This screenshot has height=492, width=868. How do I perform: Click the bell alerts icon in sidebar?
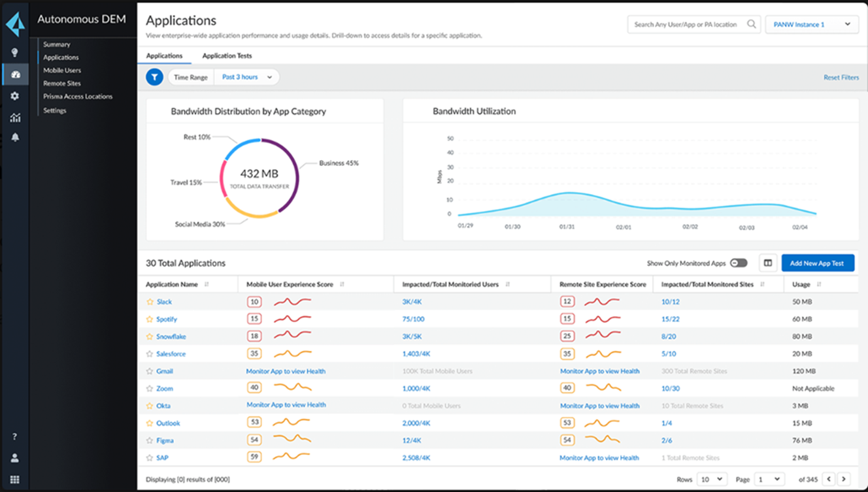pyautogui.click(x=14, y=137)
